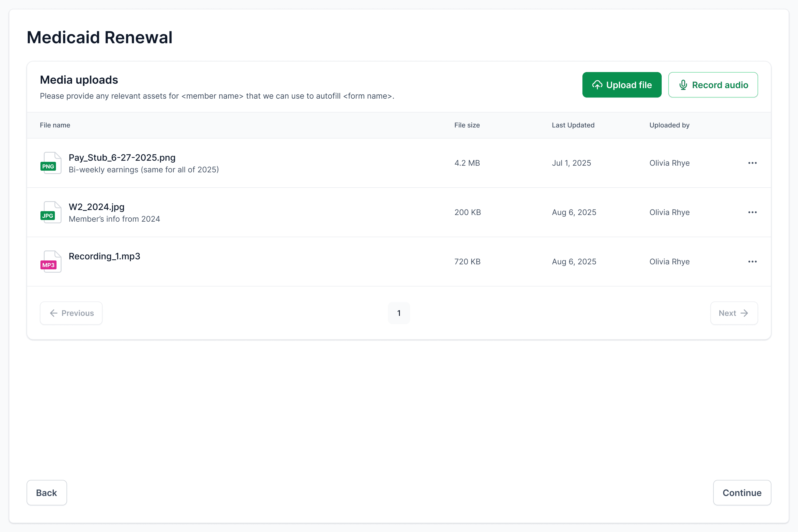Open the Recording_1.mp3 file name

click(104, 256)
